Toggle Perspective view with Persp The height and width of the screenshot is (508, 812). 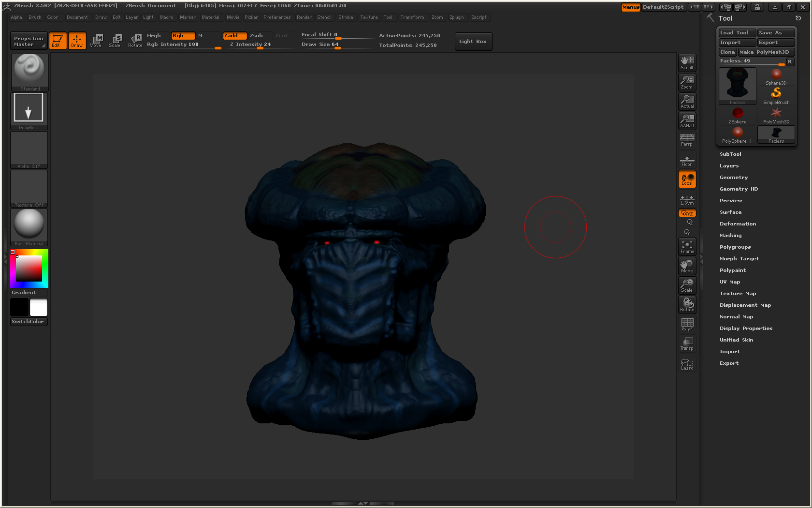pyautogui.click(x=687, y=140)
